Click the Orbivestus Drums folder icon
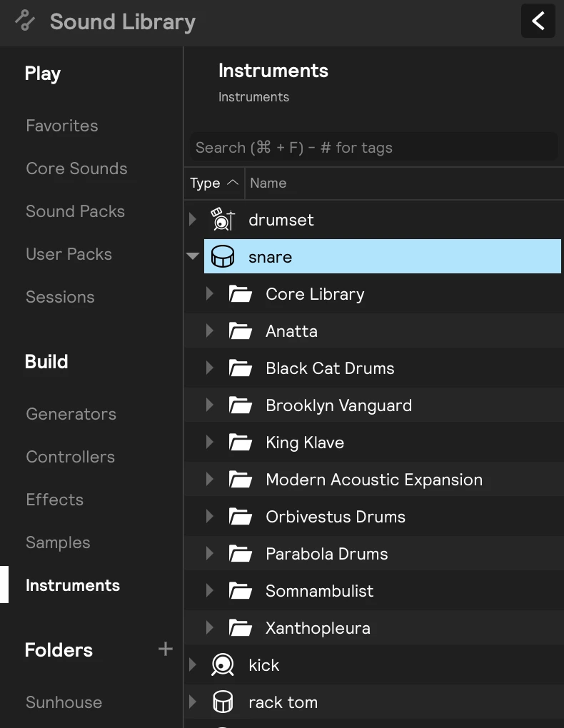The width and height of the screenshot is (564, 728). coord(240,517)
